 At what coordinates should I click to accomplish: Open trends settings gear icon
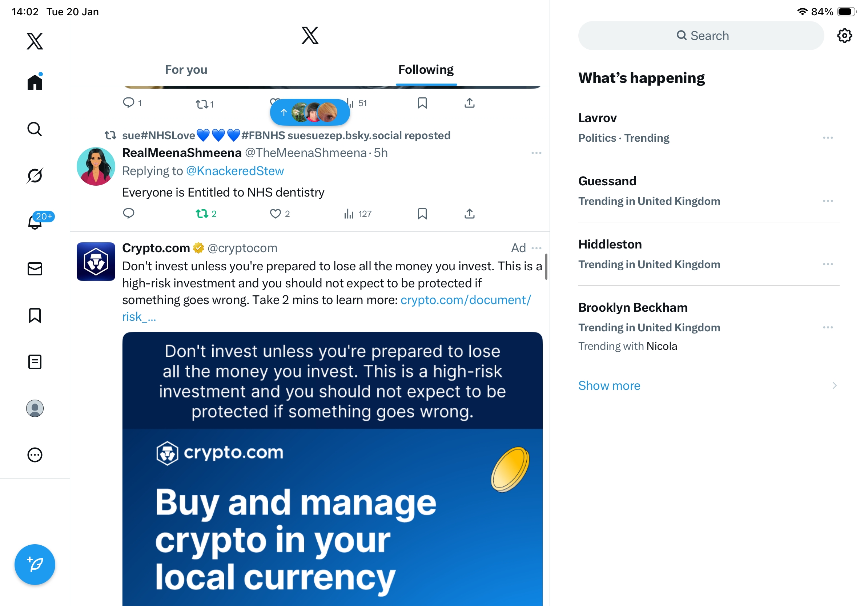(844, 36)
